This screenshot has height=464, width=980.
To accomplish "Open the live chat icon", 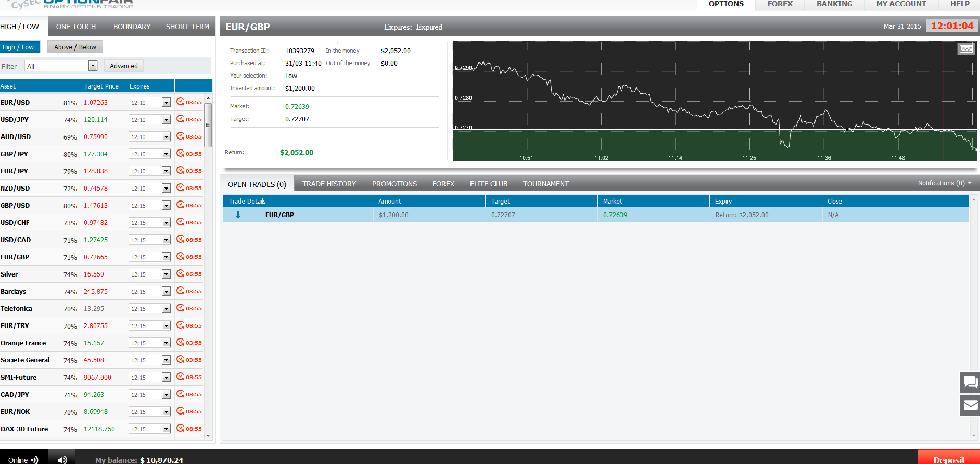I will coord(970,382).
